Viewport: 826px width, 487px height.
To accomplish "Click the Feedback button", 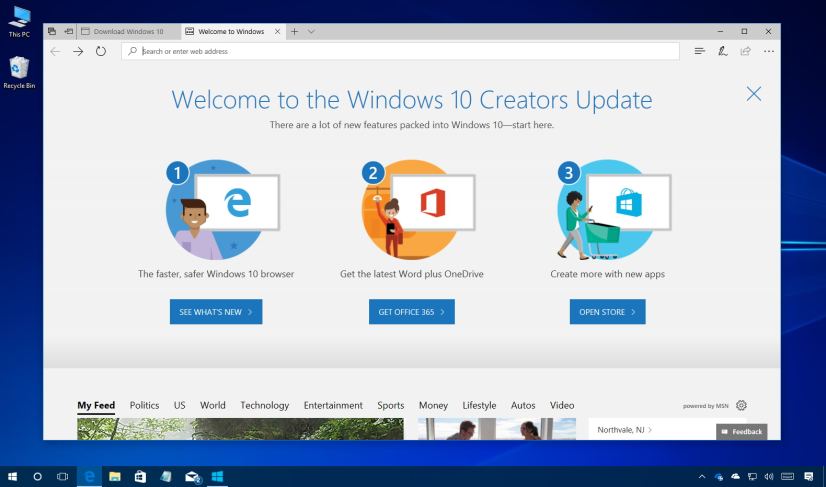I will click(742, 432).
